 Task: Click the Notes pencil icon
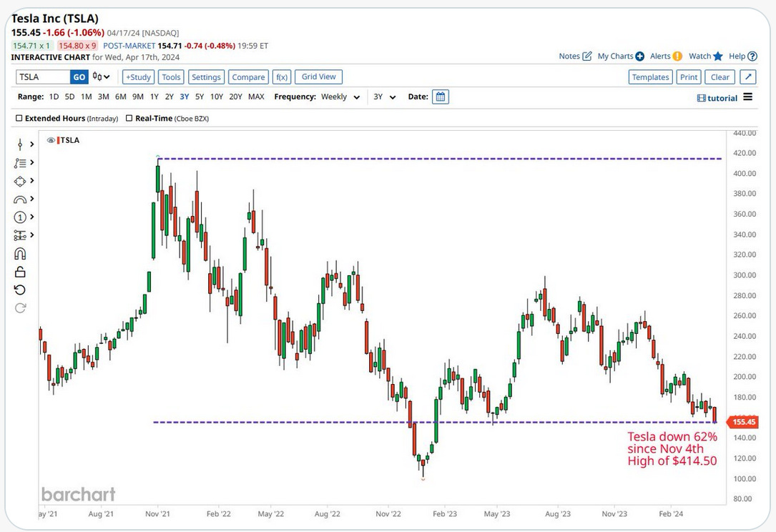[x=587, y=56]
